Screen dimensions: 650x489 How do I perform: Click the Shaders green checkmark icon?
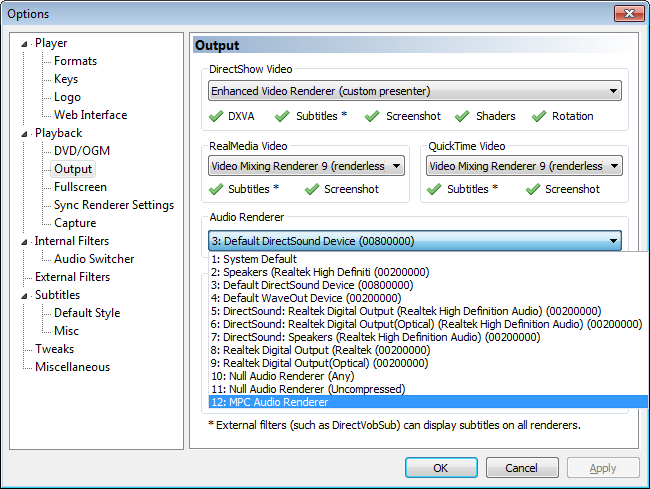[x=462, y=116]
